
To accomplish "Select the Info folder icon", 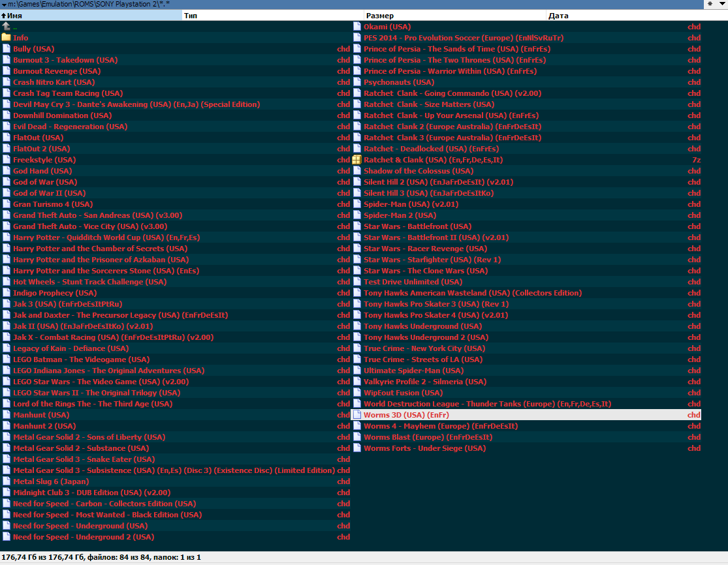I will coord(6,38).
